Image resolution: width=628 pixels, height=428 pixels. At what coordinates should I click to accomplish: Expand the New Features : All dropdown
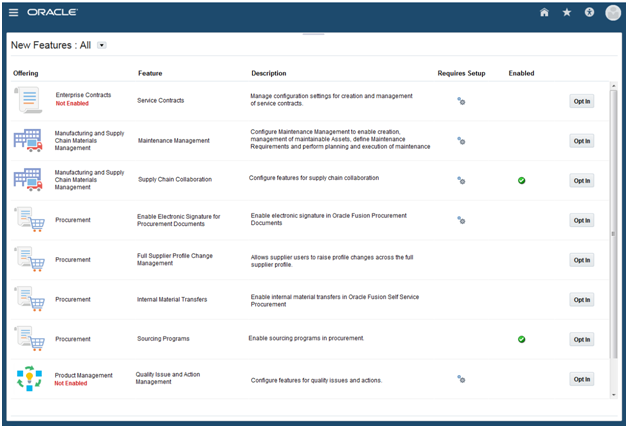click(102, 45)
